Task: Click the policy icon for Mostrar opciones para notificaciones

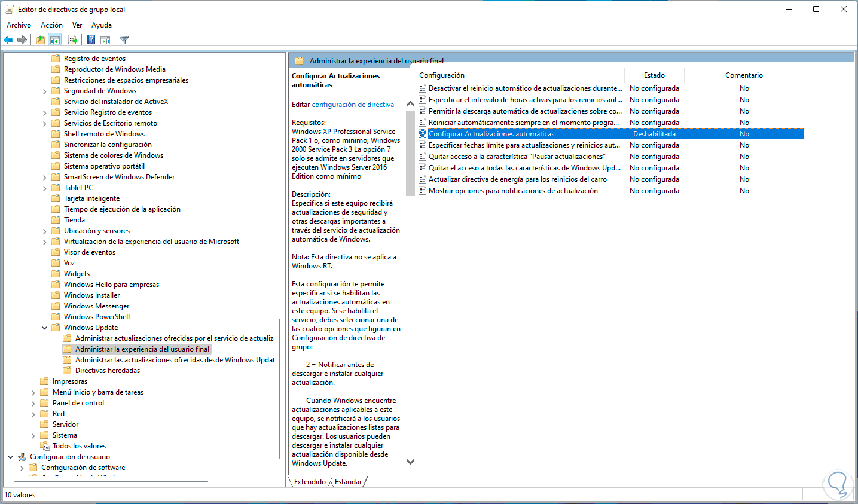Action: (423, 191)
